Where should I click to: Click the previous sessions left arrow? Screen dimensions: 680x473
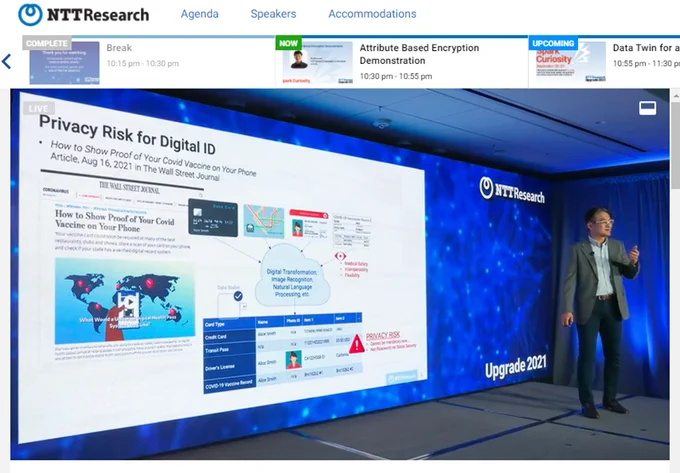click(6, 62)
